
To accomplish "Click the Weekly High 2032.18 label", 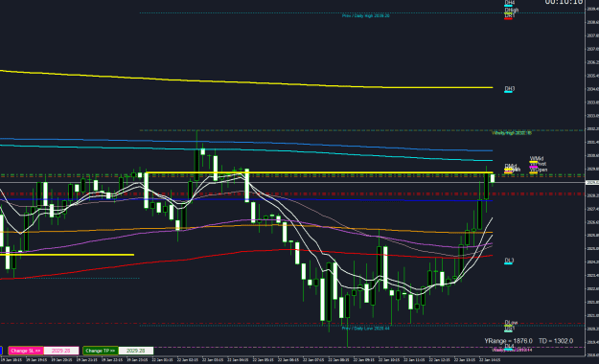I will 512,133.
